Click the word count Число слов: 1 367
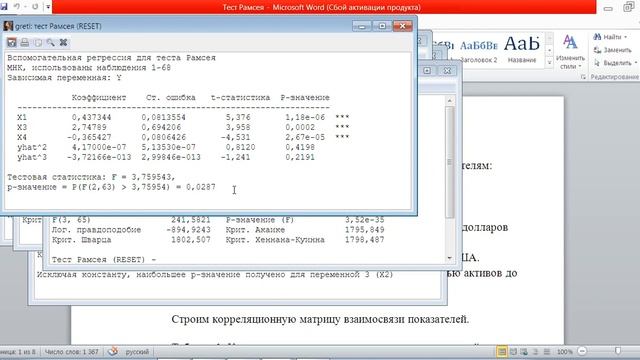Image resolution: width=640 pixels, height=360 pixels. tap(71, 352)
